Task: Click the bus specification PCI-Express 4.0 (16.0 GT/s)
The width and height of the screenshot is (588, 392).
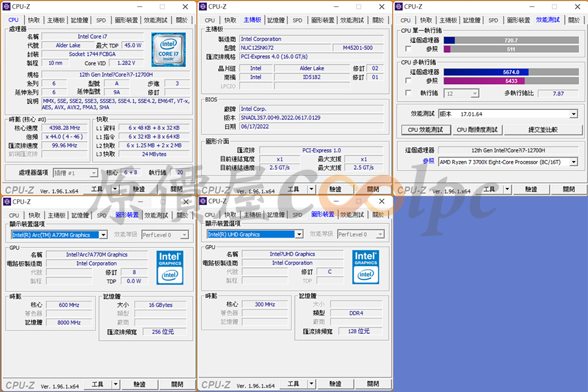Action: [x=312, y=56]
